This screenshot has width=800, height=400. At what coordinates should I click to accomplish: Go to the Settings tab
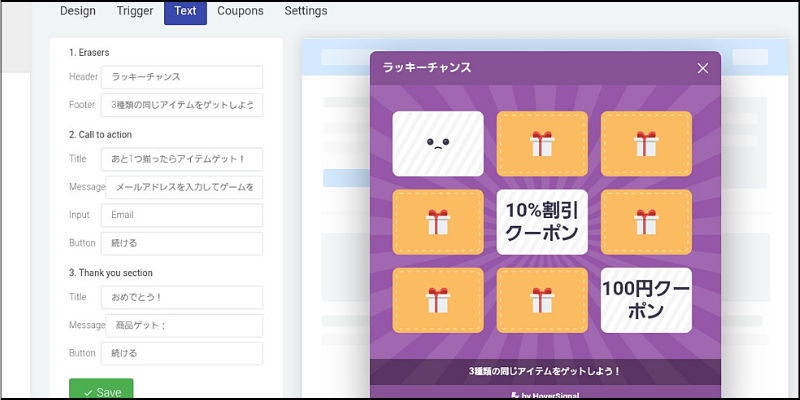pyautogui.click(x=306, y=11)
